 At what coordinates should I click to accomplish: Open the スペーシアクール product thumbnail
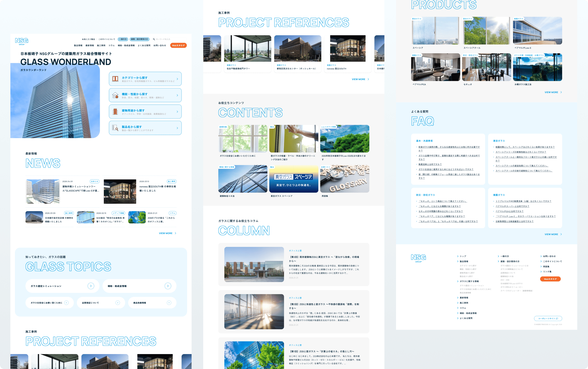point(486,31)
